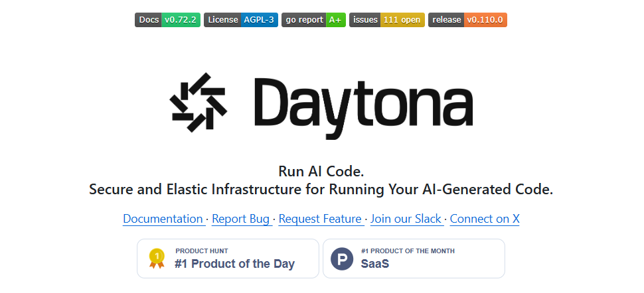Click the Product Hunt P circle icon

click(x=342, y=259)
